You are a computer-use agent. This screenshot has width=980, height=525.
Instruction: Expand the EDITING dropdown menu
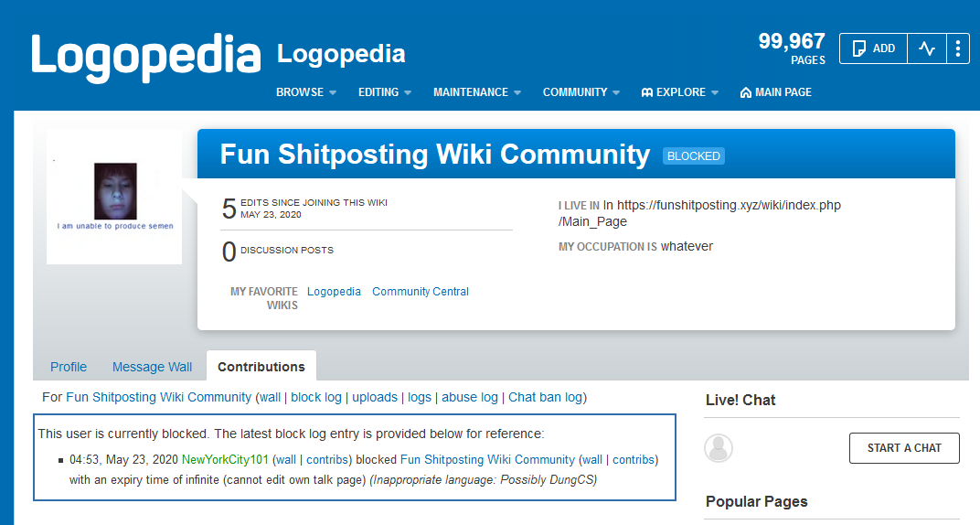(384, 91)
